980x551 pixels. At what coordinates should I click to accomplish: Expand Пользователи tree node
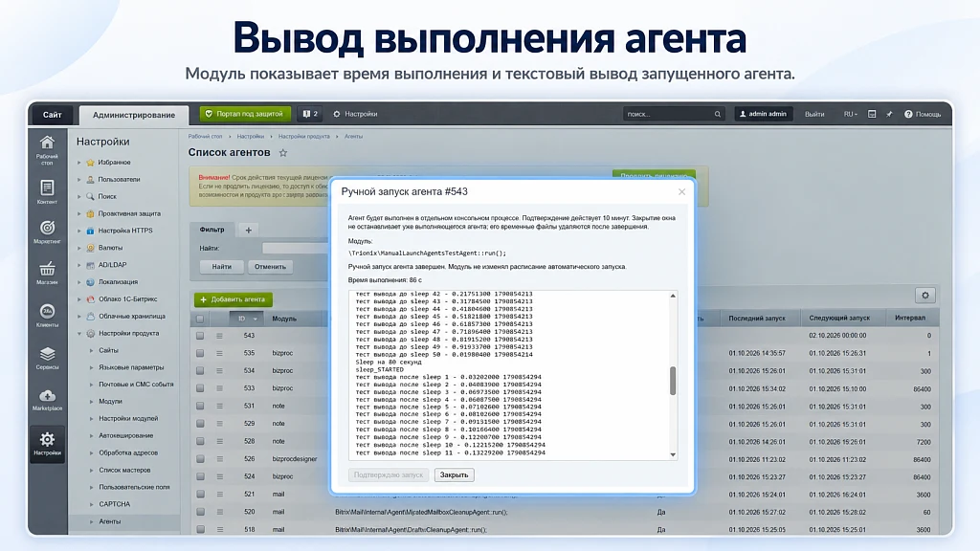tap(79, 179)
